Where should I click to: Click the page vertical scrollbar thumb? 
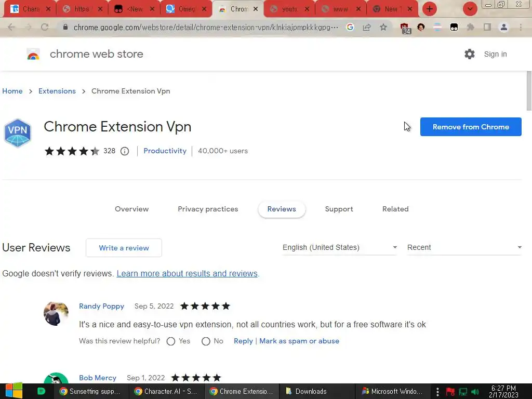(529, 91)
